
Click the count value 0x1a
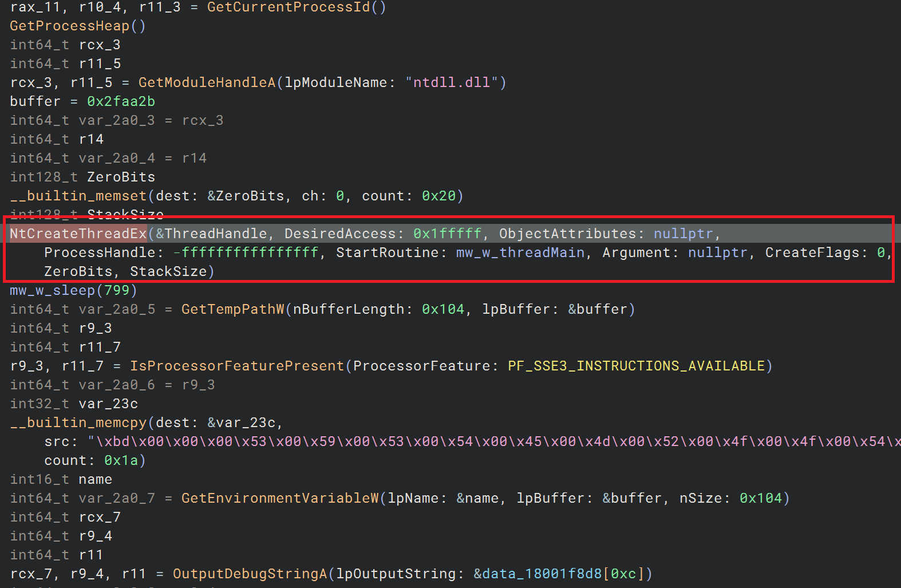pyautogui.click(x=121, y=460)
